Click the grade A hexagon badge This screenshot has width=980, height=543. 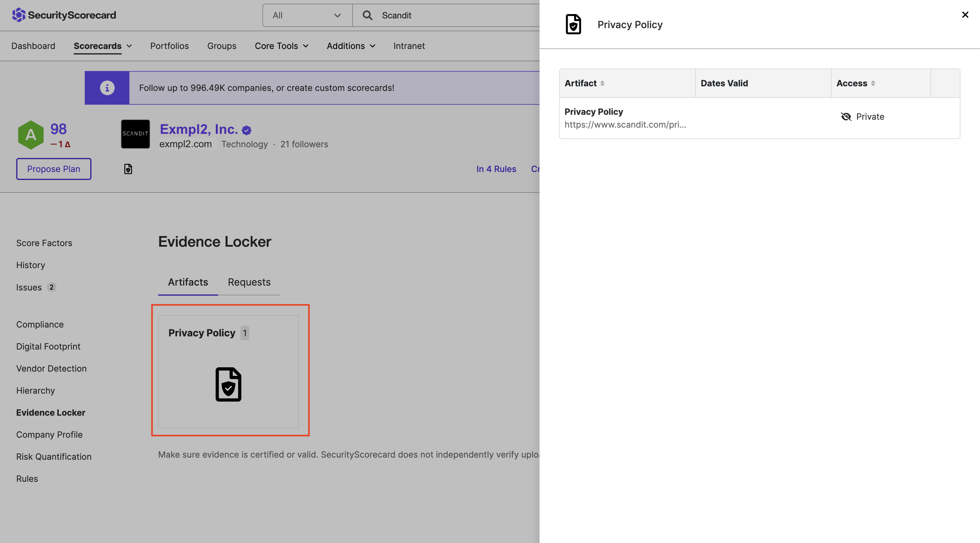coord(31,135)
